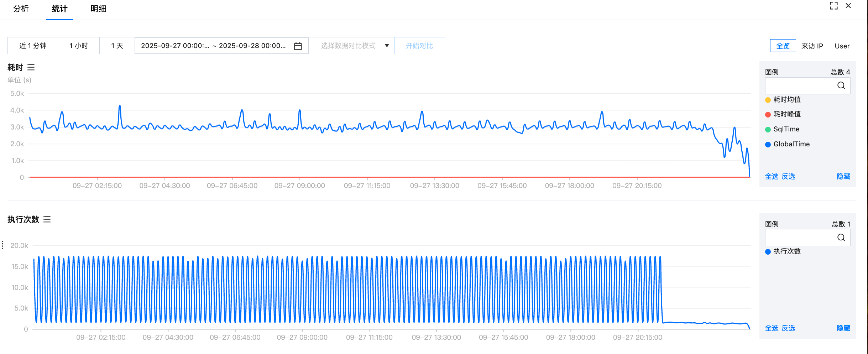Open the 耗时 chart list menu icon
The height and width of the screenshot is (354, 868).
click(x=31, y=67)
